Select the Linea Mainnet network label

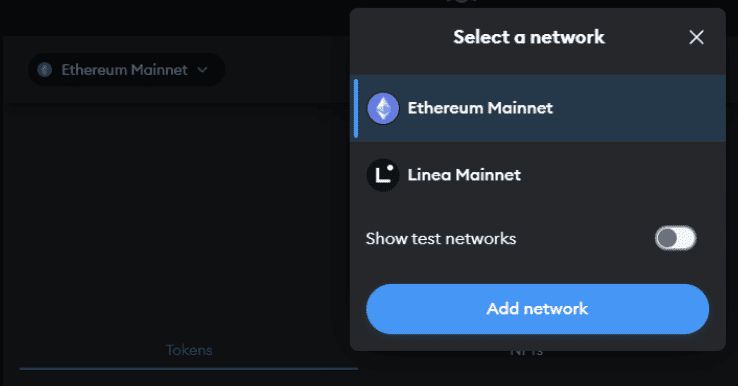pos(464,175)
